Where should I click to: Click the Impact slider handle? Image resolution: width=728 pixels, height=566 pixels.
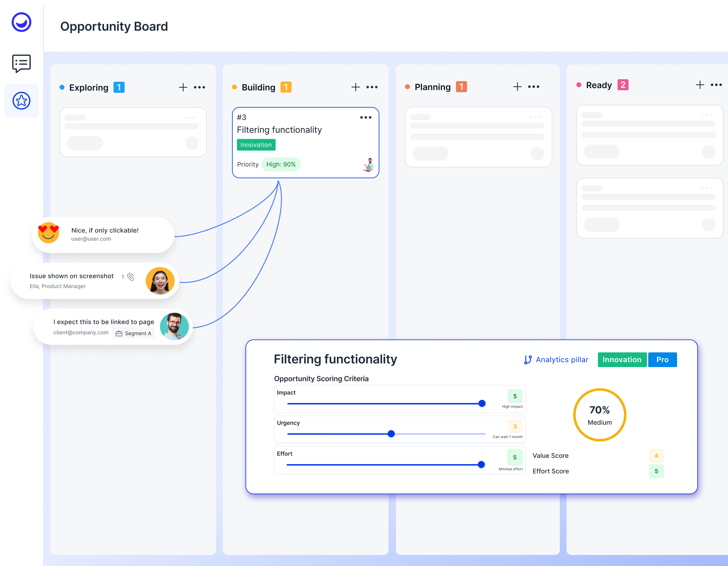pos(482,403)
